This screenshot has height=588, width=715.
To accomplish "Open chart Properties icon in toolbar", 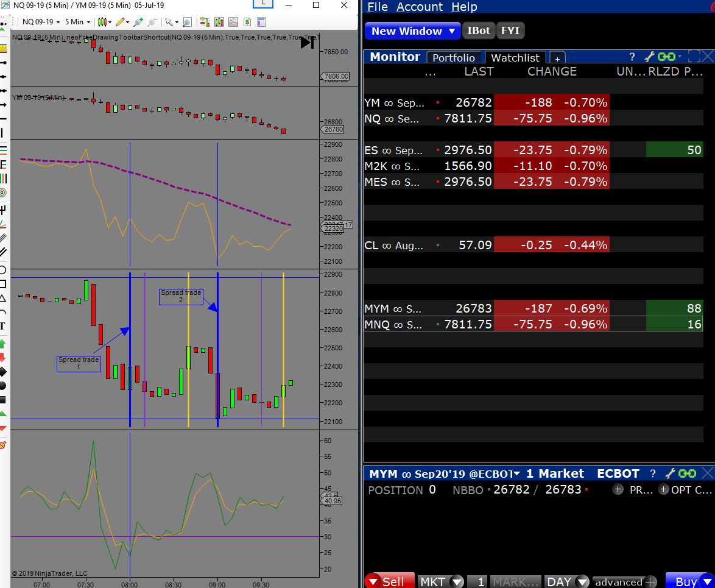I will [261, 22].
